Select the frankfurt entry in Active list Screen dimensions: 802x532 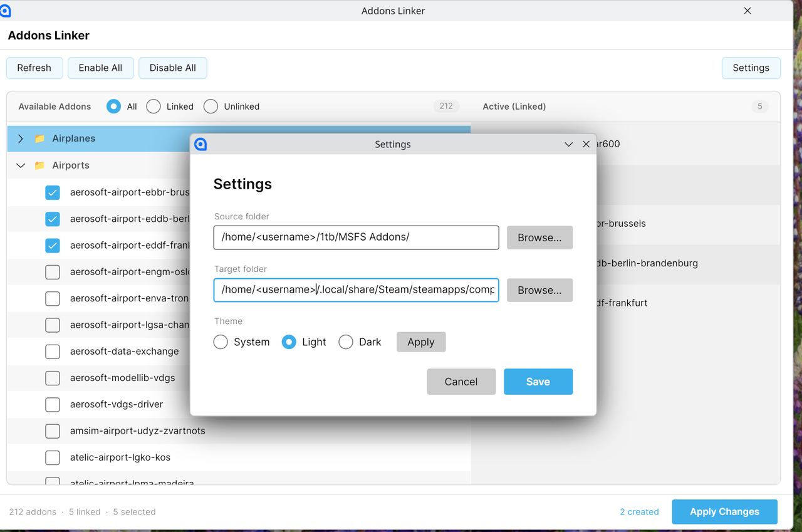622,303
